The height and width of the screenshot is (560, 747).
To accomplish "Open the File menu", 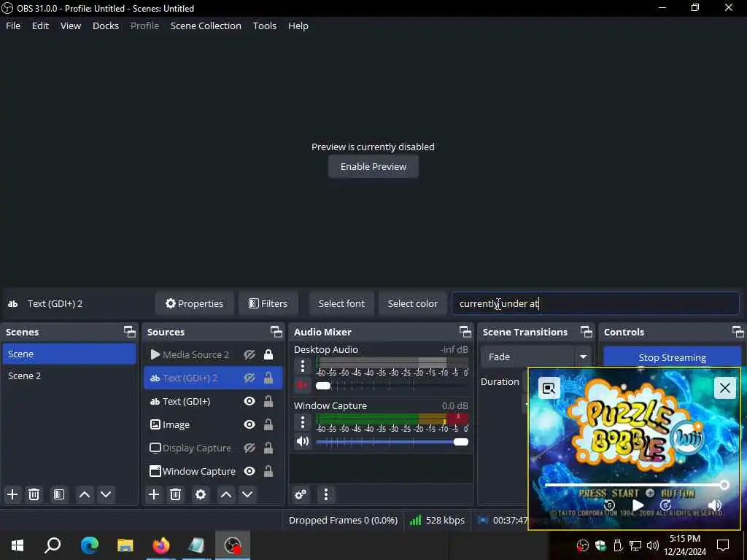I will point(13,26).
